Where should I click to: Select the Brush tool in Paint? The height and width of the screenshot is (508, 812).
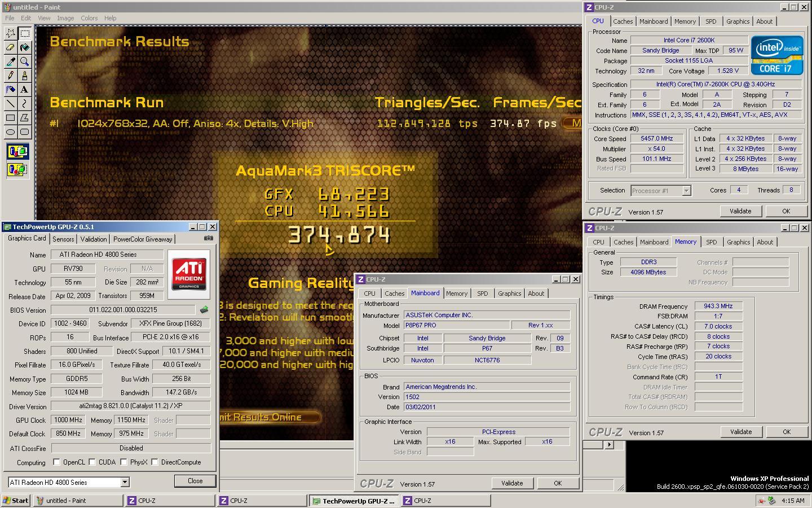click(x=25, y=75)
